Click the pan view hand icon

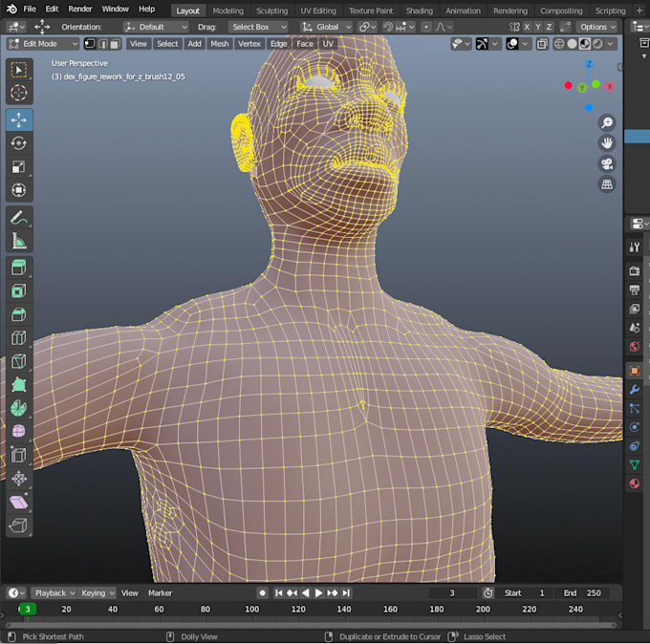click(x=607, y=143)
